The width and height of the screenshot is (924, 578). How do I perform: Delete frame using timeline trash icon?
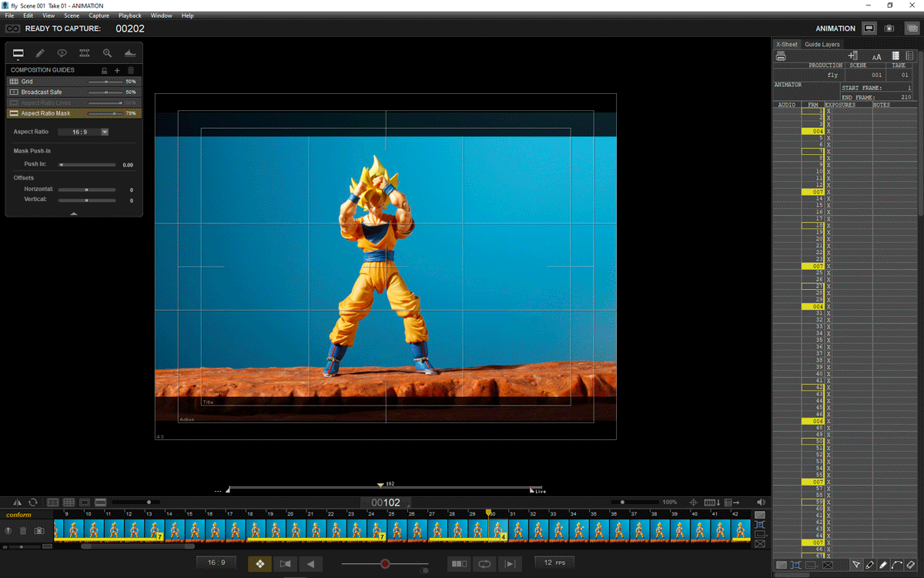pyautogui.click(x=23, y=530)
